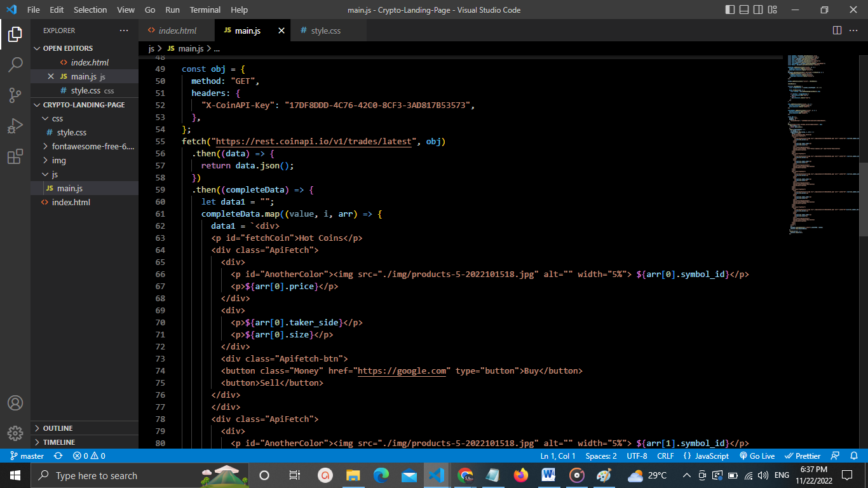Image resolution: width=868 pixels, height=488 pixels.
Task: Open the Search view in activity bar
Action: [15, 64]
